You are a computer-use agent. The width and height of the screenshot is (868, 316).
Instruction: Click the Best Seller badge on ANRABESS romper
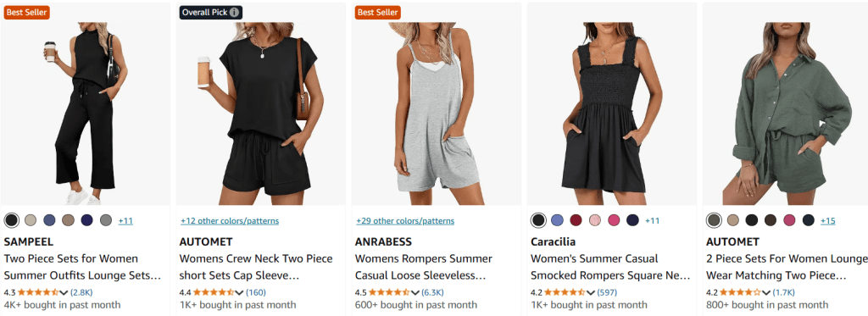click(x=377, y=13)
